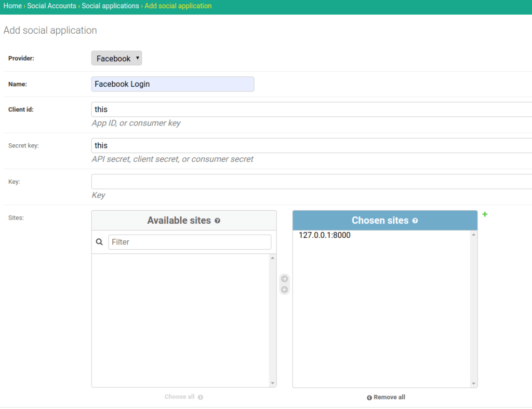532x409 pixels.
Task: Focus the Name field containing Facebook Login
Action: [x=172, y=84]
